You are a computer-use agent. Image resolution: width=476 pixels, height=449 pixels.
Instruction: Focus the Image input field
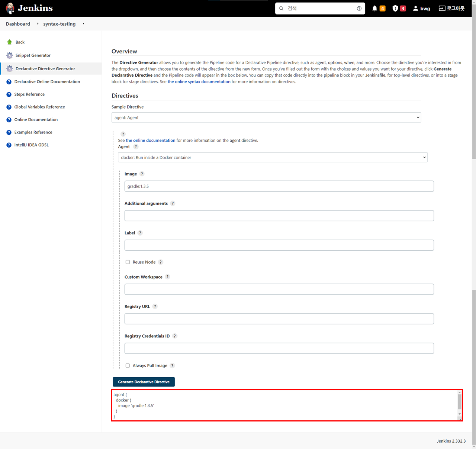coord(279,186)
